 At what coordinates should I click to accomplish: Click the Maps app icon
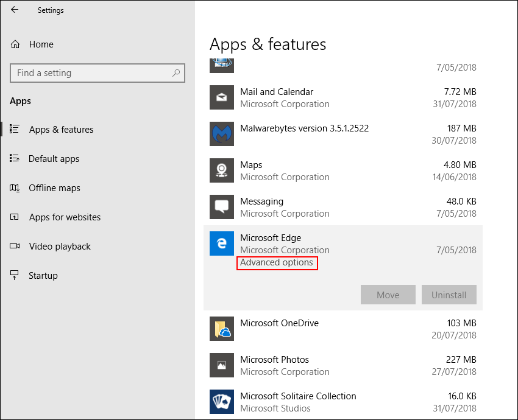[222, 170]
